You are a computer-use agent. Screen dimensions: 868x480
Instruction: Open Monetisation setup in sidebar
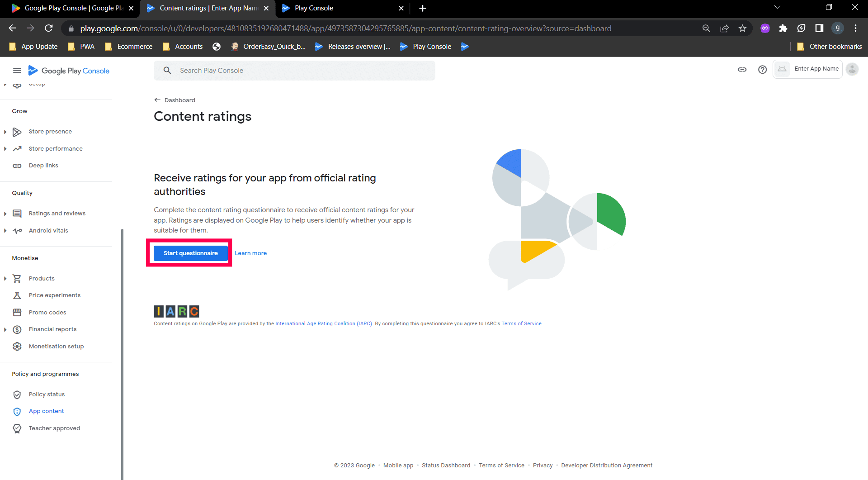click(x=57, y=347)
